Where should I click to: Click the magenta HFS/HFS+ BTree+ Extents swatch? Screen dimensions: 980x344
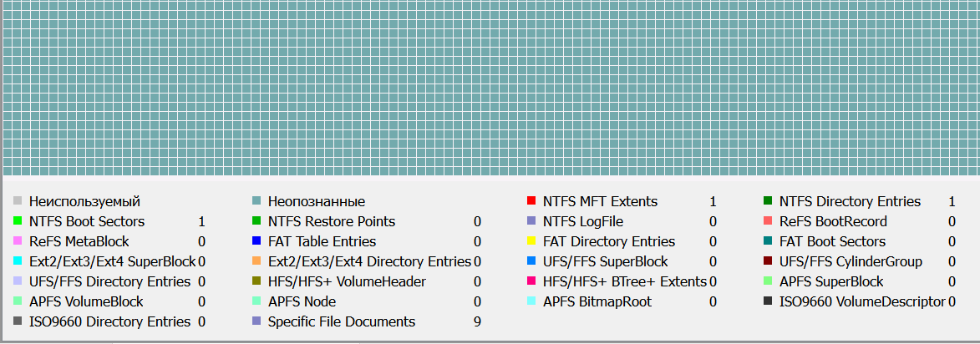tap(532, 281)
